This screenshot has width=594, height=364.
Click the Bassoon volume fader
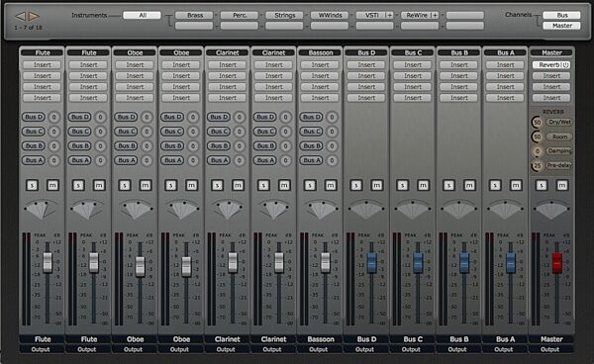pyautogui.click(x=325, y=263)
